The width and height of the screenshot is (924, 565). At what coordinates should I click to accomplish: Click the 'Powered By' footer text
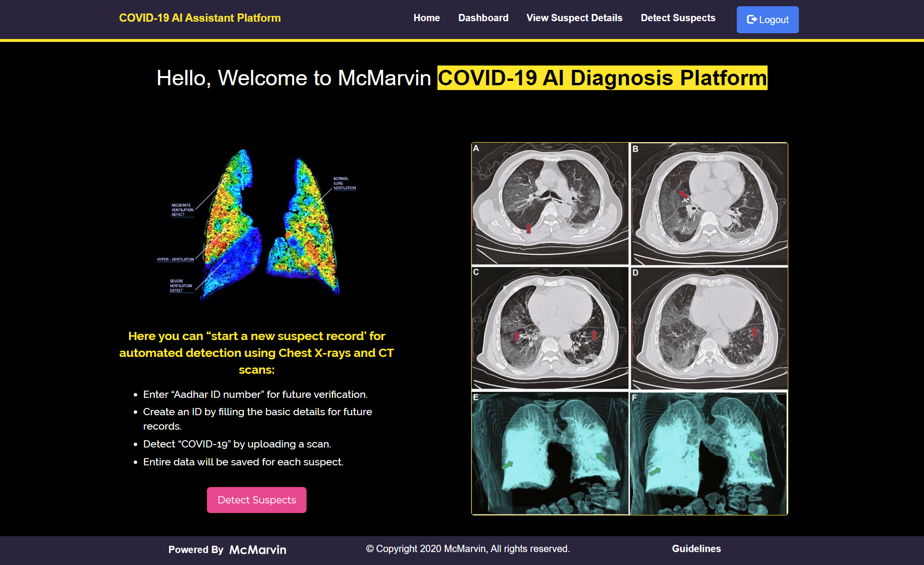coord(196,550)
